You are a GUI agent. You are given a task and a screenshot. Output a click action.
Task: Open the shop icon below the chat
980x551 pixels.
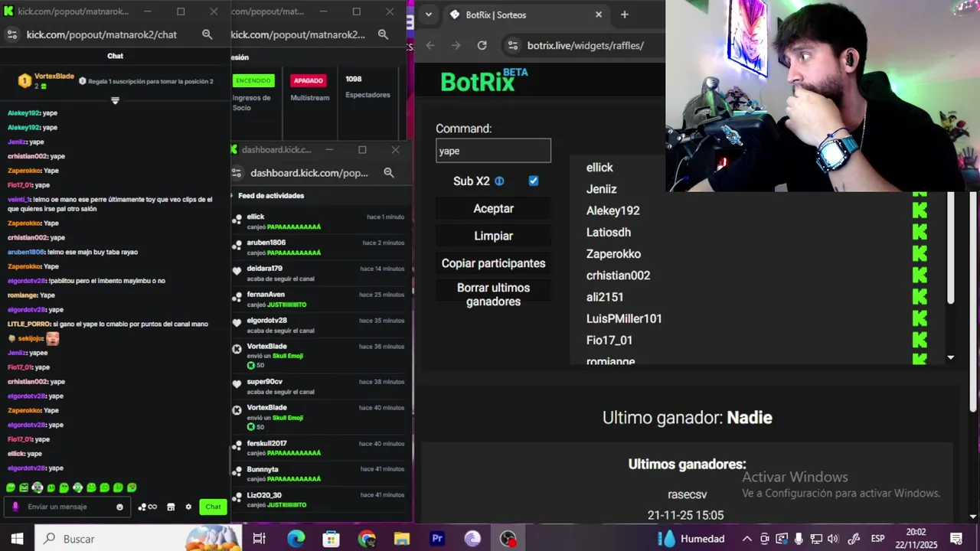coord(171,507)
